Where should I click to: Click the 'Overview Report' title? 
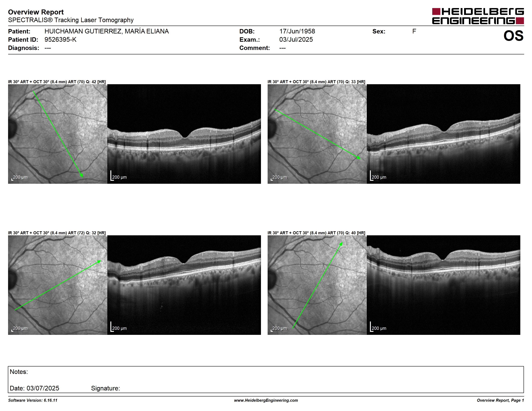[x=36, y=12]
